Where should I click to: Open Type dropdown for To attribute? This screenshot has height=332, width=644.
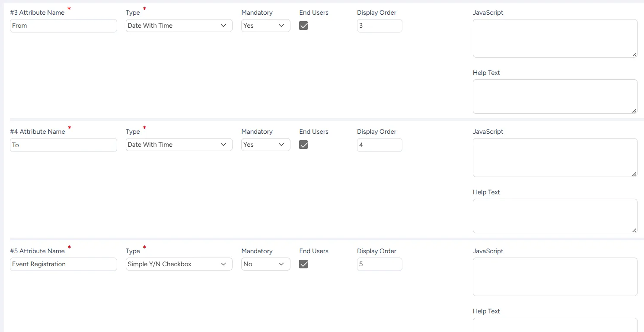(x=179, y=145)
